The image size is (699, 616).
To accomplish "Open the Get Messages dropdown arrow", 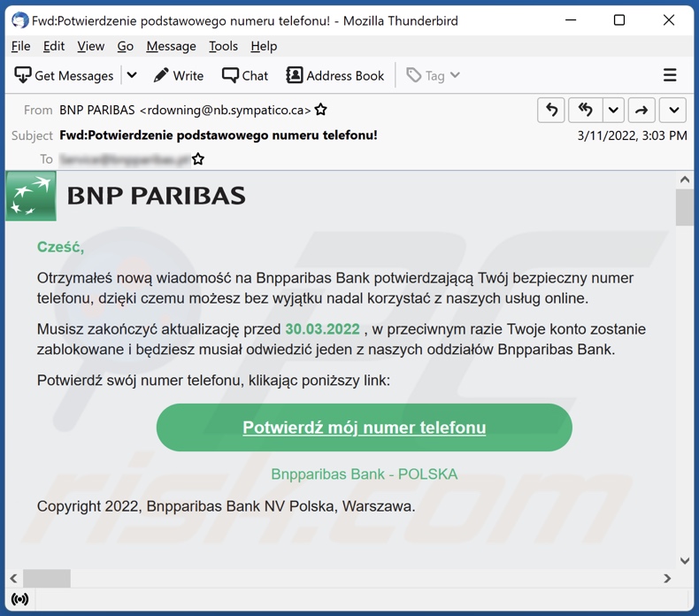I will coord(132,75).
